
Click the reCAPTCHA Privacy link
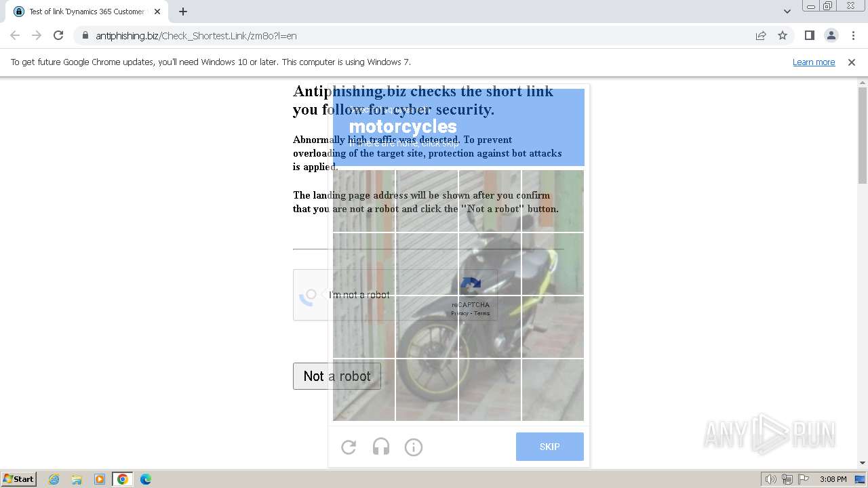[x=460, y=313]
